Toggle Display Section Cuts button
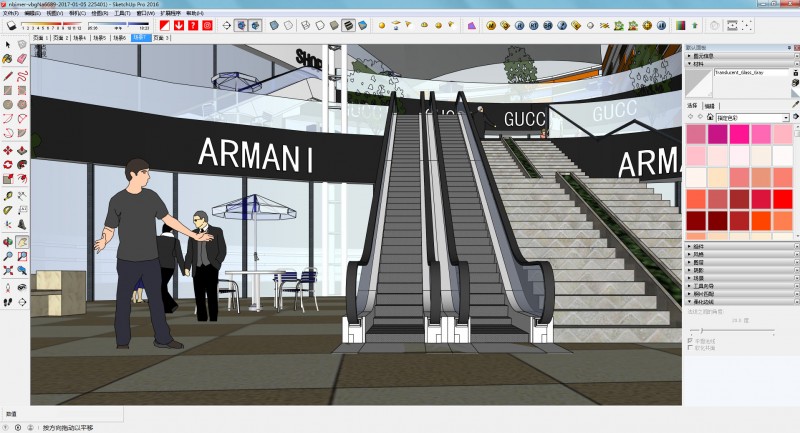 tap(255, 25)
